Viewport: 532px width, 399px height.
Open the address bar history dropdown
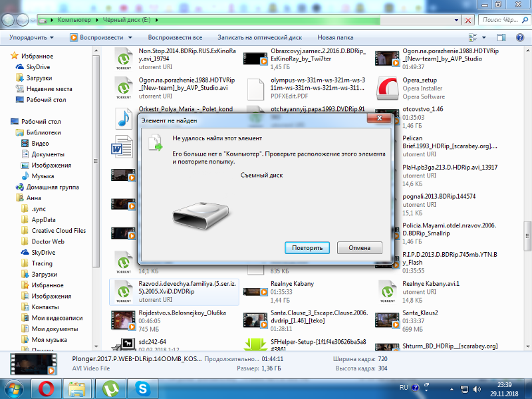tap(456, 21)
